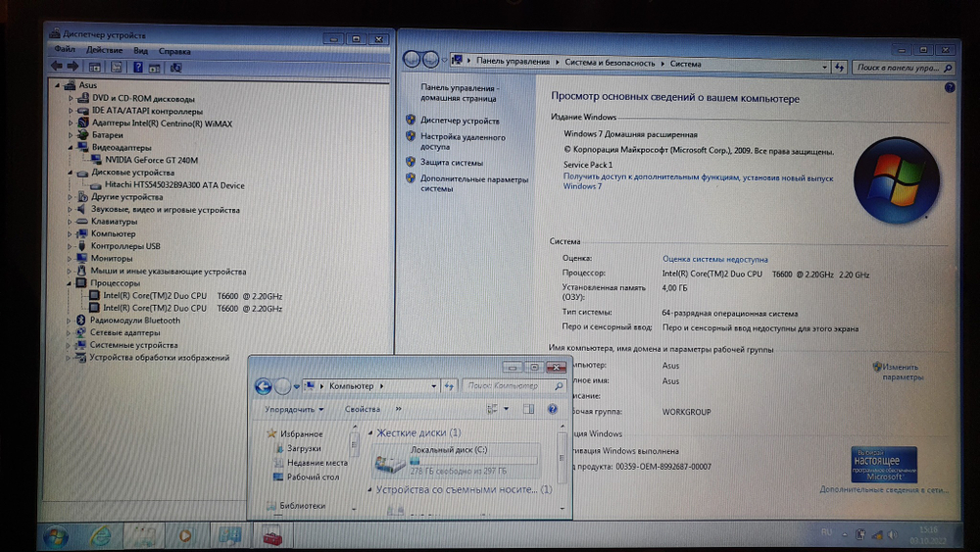Click Дополнительные сведения в сети link

point(884,489)
